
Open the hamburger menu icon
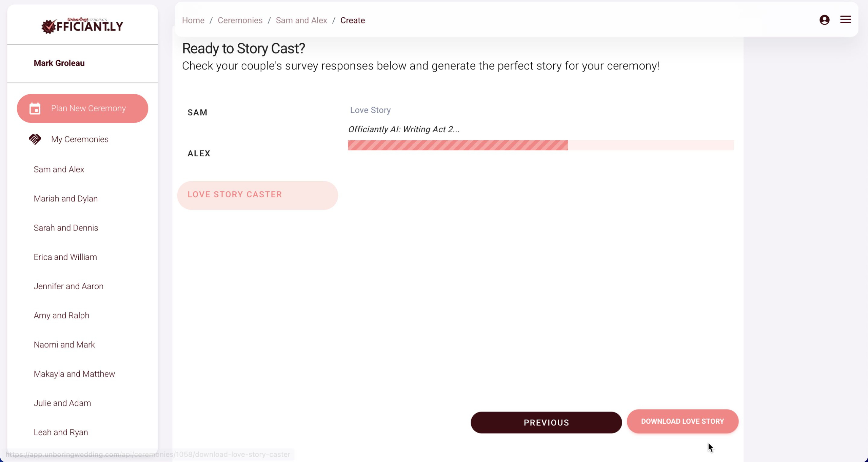(x=845, y=20)
